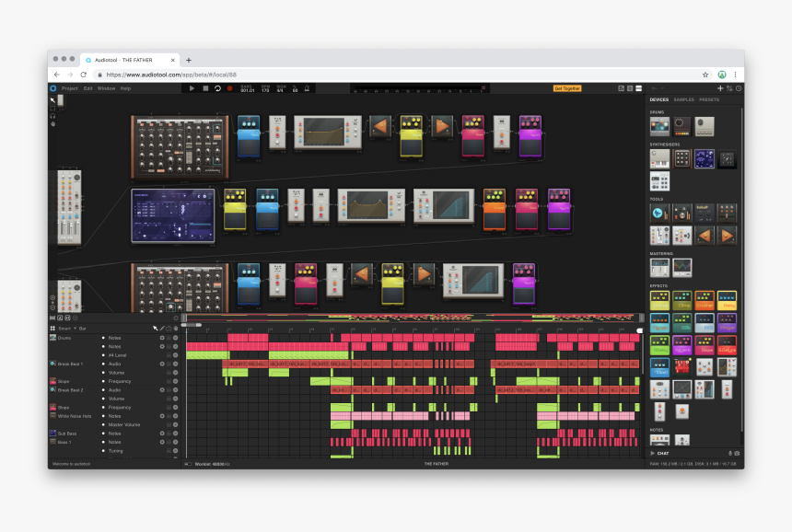Click the plus icon above device panel

[x=720, y=88]
